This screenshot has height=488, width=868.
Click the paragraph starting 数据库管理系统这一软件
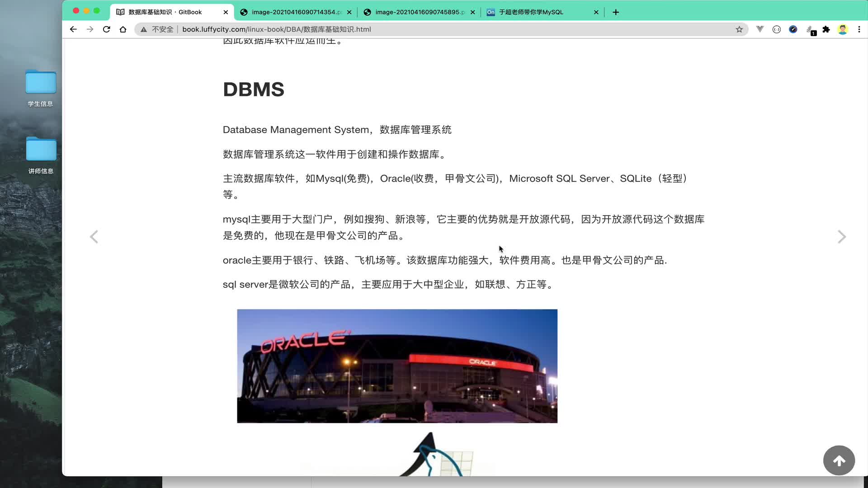pyautogui.click(x=335, y=155)
